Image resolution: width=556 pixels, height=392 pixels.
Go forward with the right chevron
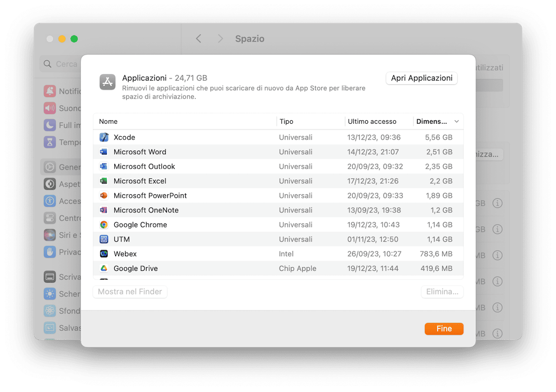[220, 39]
